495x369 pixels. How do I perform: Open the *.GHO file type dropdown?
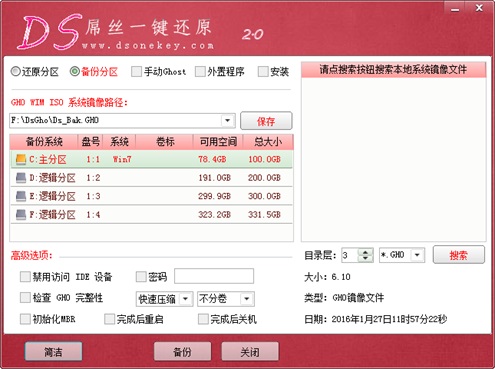coord(417,255)
